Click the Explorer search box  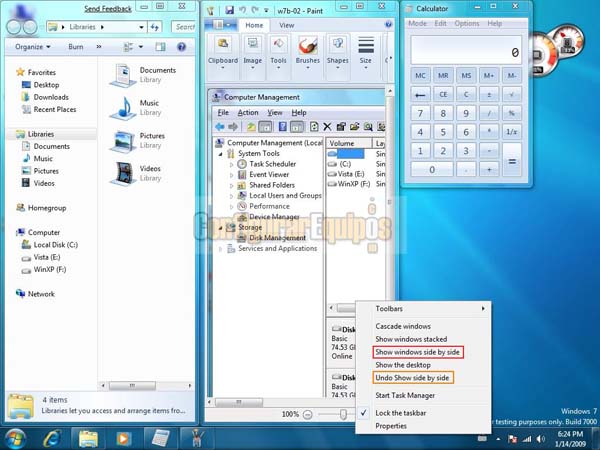pyautogui.click(x=183, y=27)
